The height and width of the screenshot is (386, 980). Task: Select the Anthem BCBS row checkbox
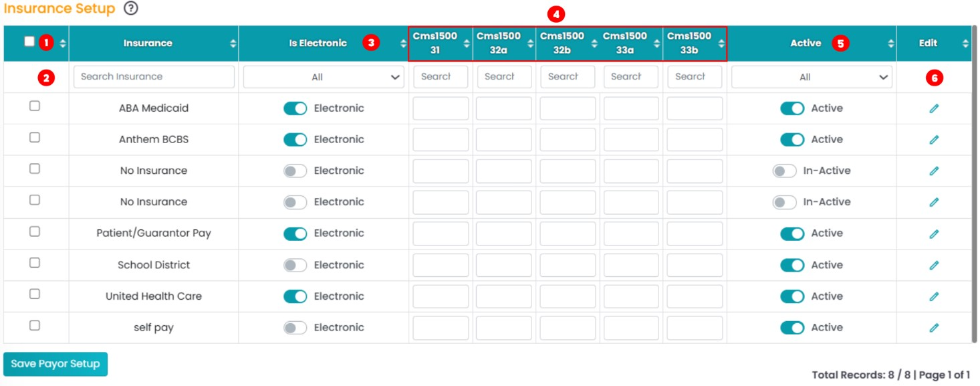[x=35, y=137]
